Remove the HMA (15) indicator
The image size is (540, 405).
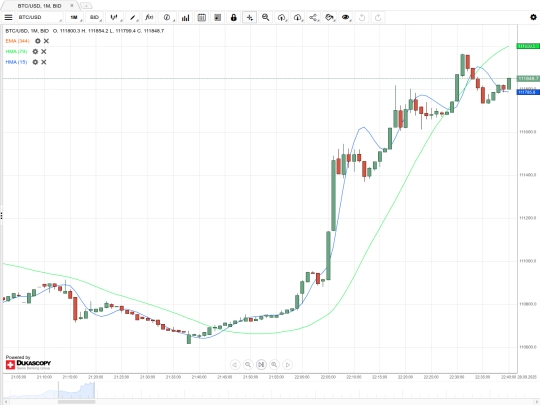pyautogui.click(x=44, y=62)
